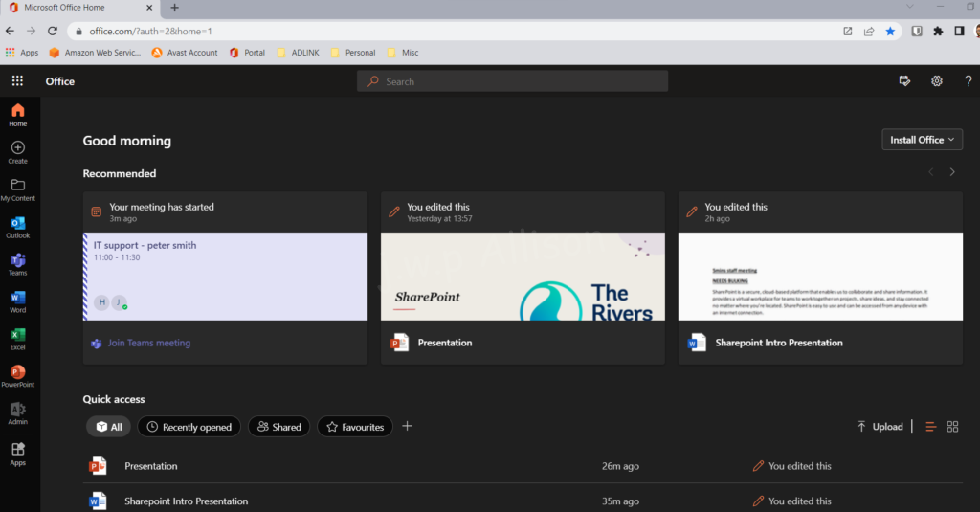This screenshot has width=980, height=512.
Task: Open the Admin center icon
Action: pos(17,412)
